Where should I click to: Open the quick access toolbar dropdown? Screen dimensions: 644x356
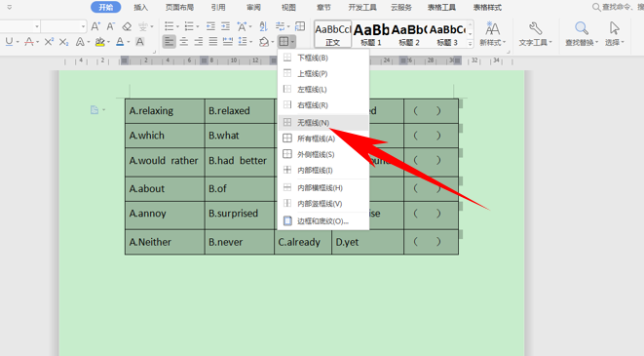10,8
